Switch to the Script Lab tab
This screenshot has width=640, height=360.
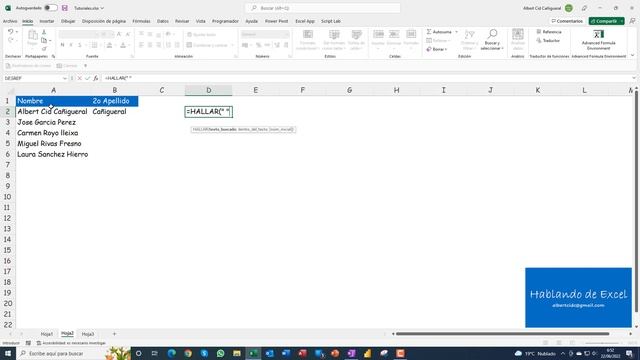(x=331, y=21)
